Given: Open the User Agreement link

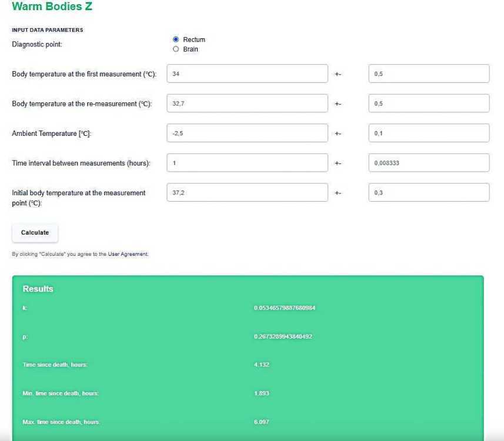Looking at the screenshot, I should [x=128, y=254].
